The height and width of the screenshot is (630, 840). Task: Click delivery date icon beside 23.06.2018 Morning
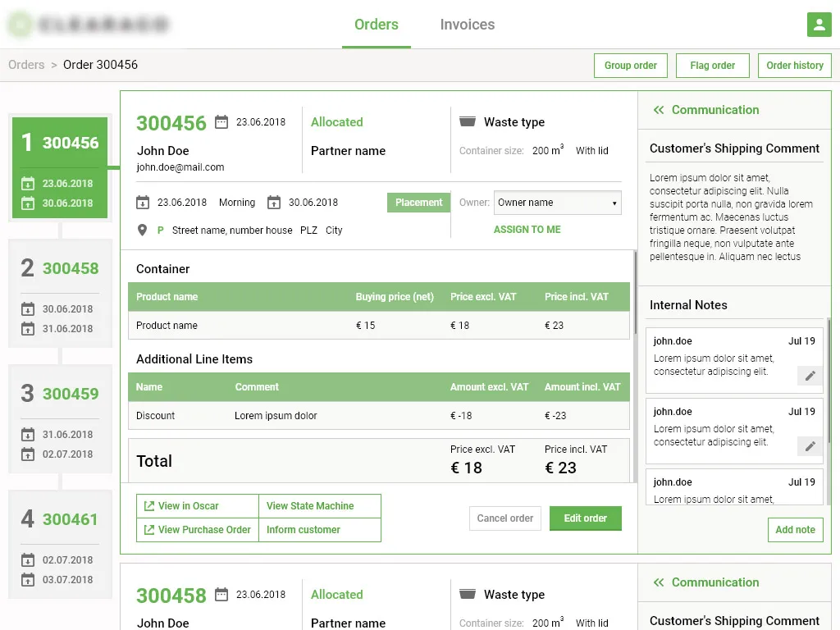143,203
